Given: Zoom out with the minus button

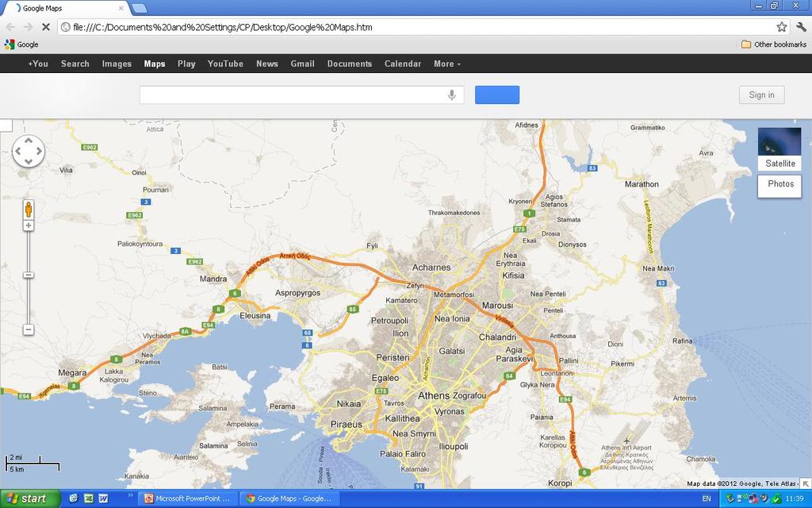Looking at the screenshot, I should coord(29,329).
